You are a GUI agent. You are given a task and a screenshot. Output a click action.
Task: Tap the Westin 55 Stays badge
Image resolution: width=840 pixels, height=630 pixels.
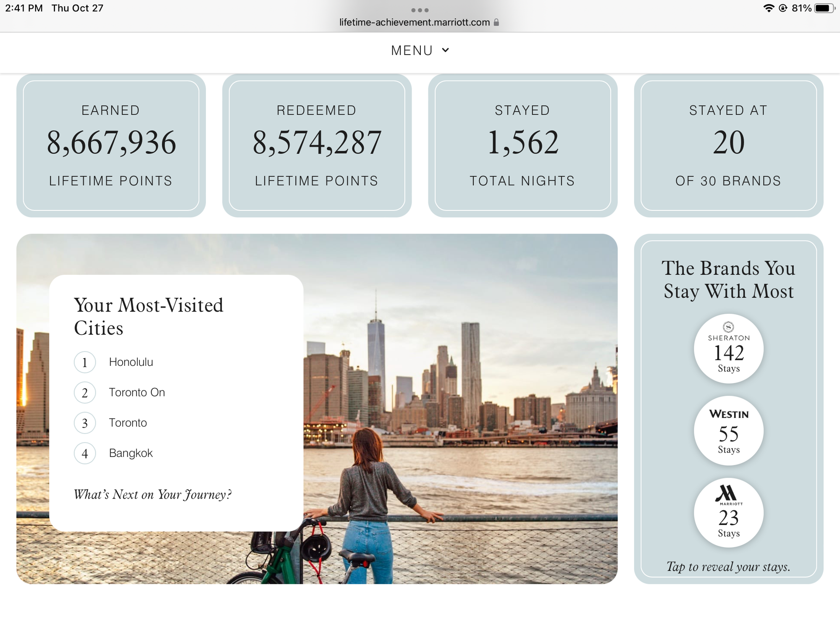point(729,430)
